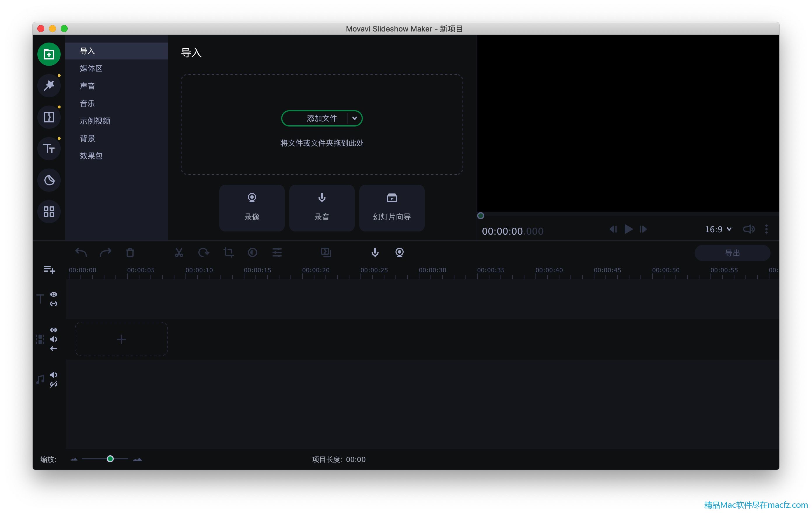Click the Redo arrow in the toolbar
Image resolution: width=812 pixels, height=513 pixels.
click(x=106, y=252)
